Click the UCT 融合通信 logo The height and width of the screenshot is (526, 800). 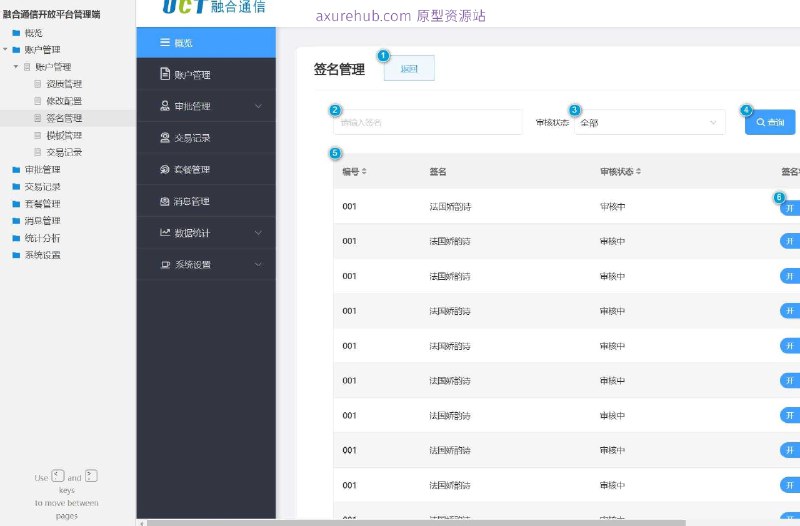pyautogui.click(x=214, y=6)
